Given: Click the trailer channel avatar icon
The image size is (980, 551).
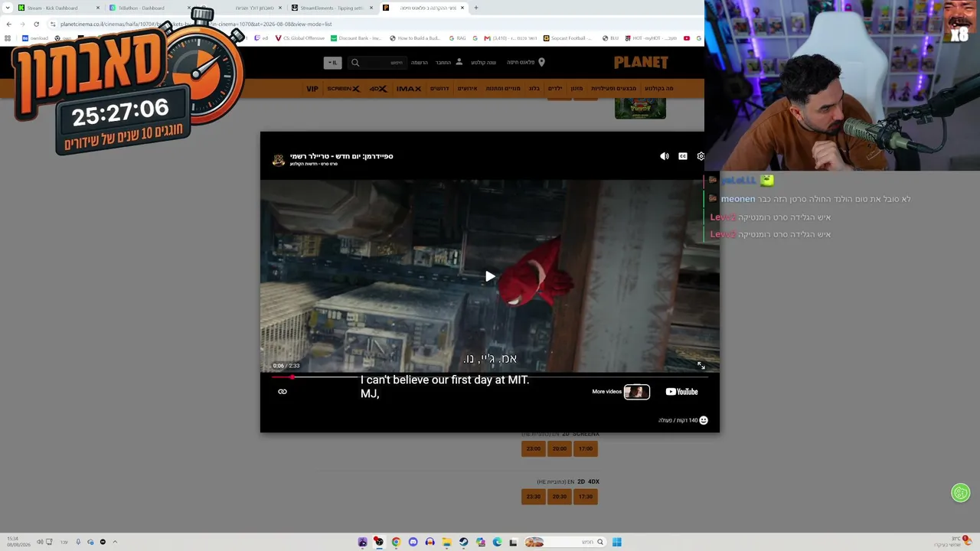Looking at the screenshot, I should pyautogui.click(x=279, y=159).
